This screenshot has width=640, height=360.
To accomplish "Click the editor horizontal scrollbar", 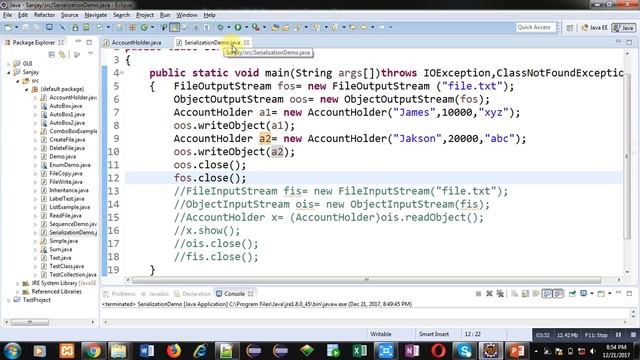I will pyautogui.click(x=366, y=280).
